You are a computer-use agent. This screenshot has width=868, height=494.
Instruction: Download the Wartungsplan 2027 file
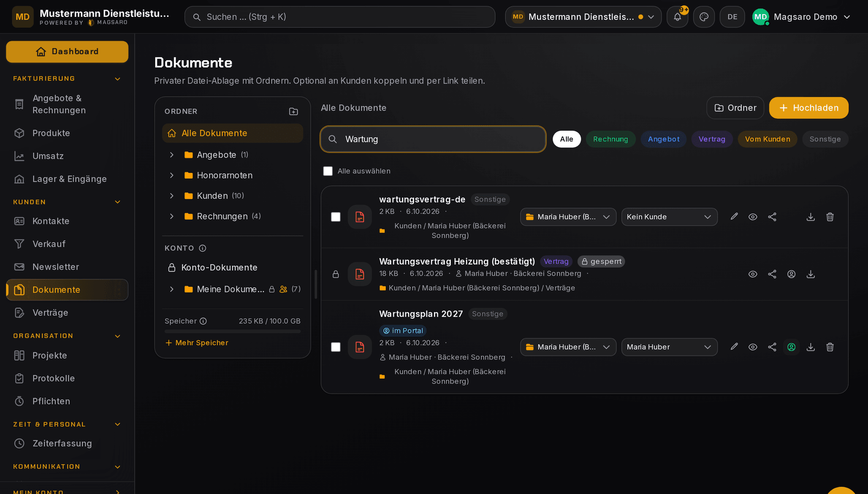coord(810,347)
